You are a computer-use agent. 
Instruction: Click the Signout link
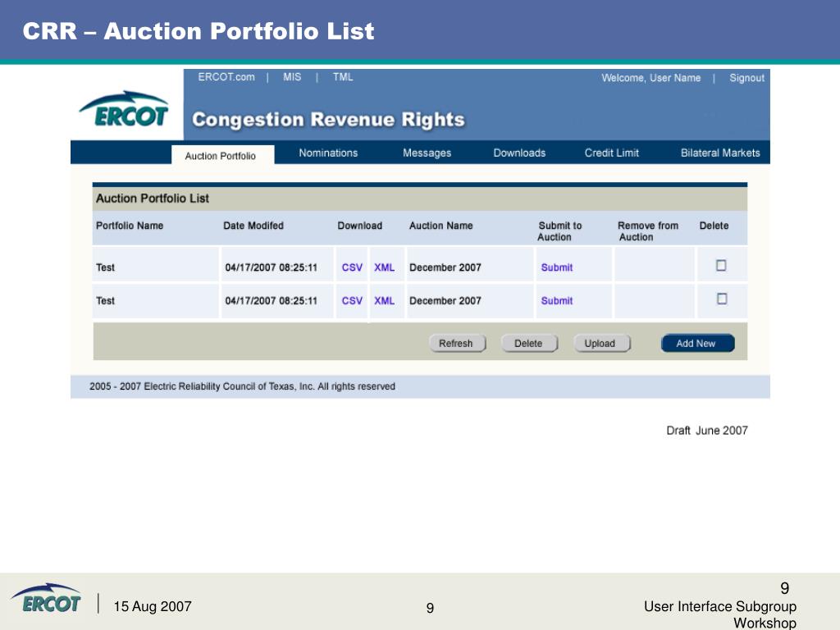[x=746, y=78]
